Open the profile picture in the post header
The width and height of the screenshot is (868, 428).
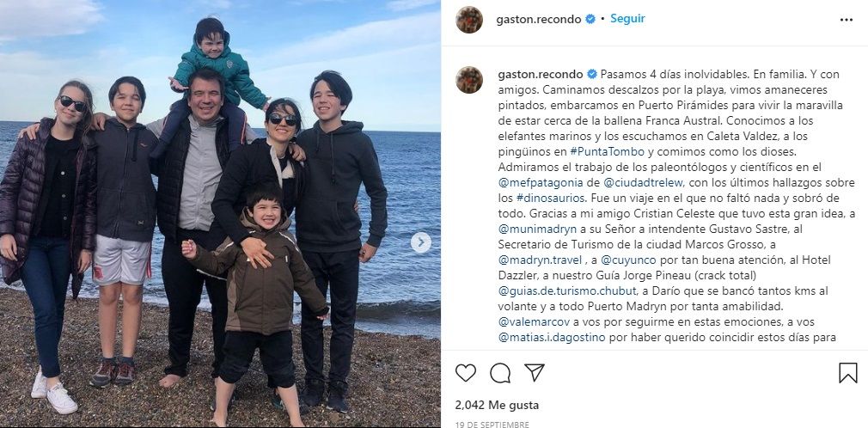[x=469, y=20]
